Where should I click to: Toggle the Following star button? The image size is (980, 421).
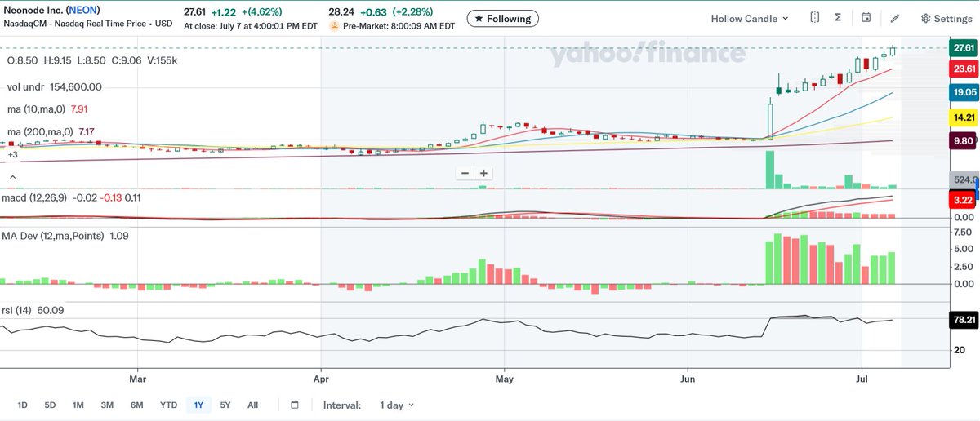503,18
